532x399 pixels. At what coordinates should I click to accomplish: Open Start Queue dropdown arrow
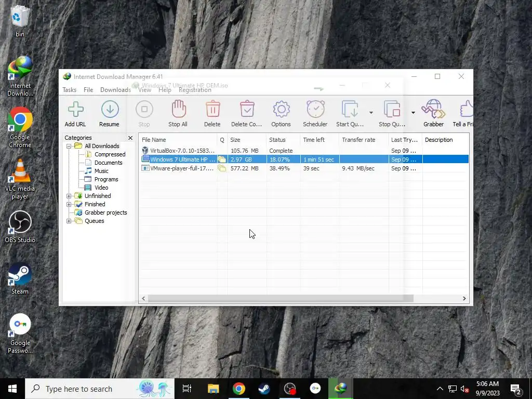coord(371,113)
